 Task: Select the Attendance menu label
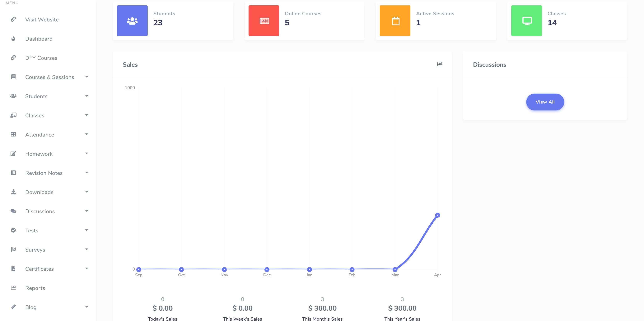(40, 135)
